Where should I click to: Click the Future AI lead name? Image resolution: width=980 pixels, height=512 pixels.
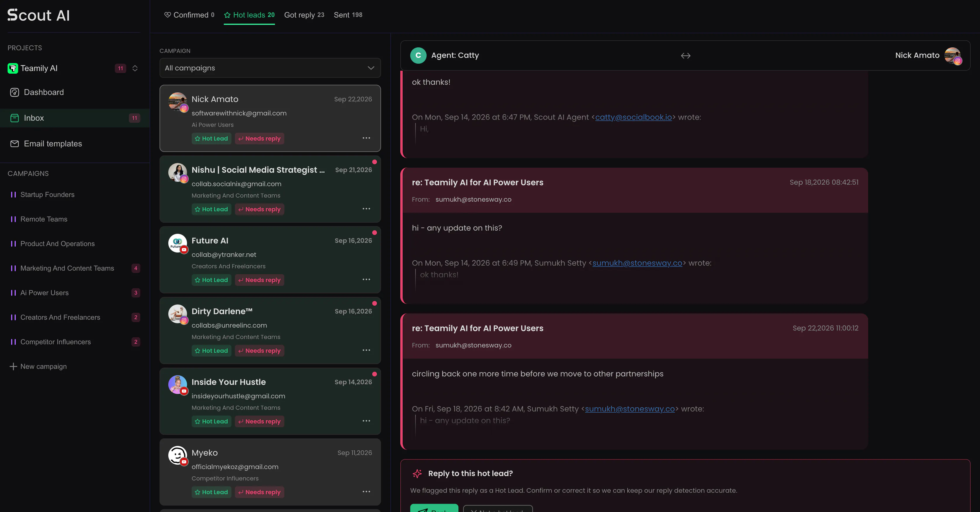(209, 241)
